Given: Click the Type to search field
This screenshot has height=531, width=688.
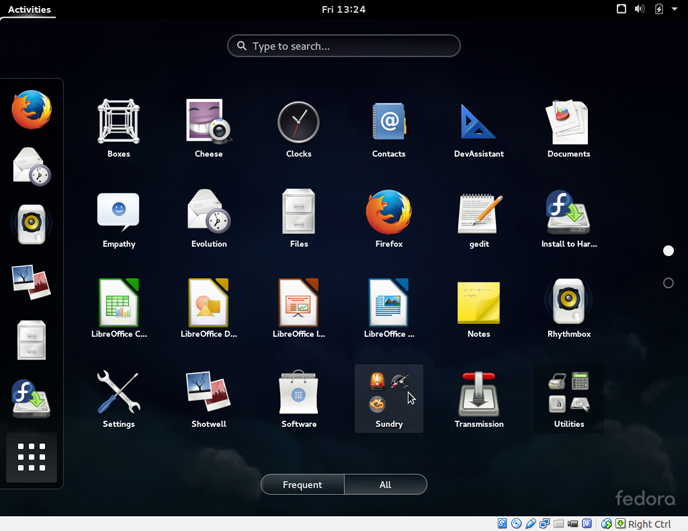Looking at the screenshot, I should tap(344, 46).
